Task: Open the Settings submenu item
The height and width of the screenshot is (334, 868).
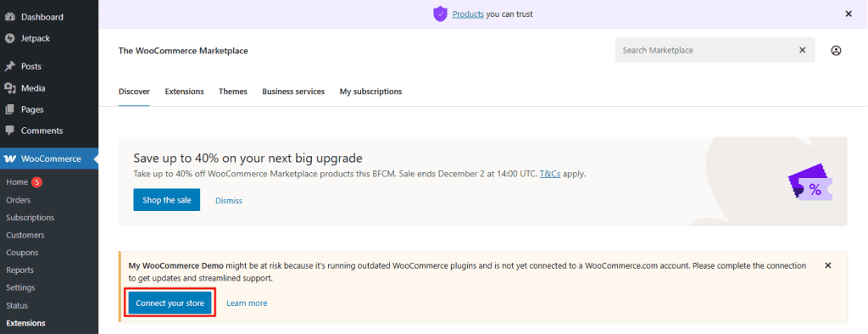Action: click(20, 288)
